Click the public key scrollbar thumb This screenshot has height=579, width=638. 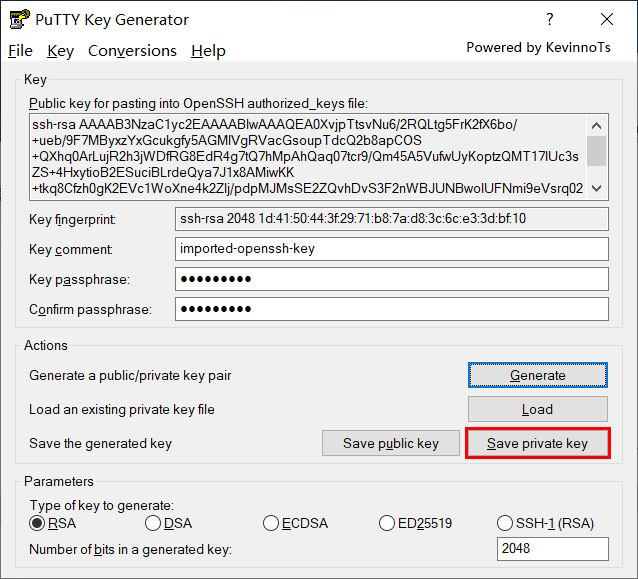coord(596,151)
